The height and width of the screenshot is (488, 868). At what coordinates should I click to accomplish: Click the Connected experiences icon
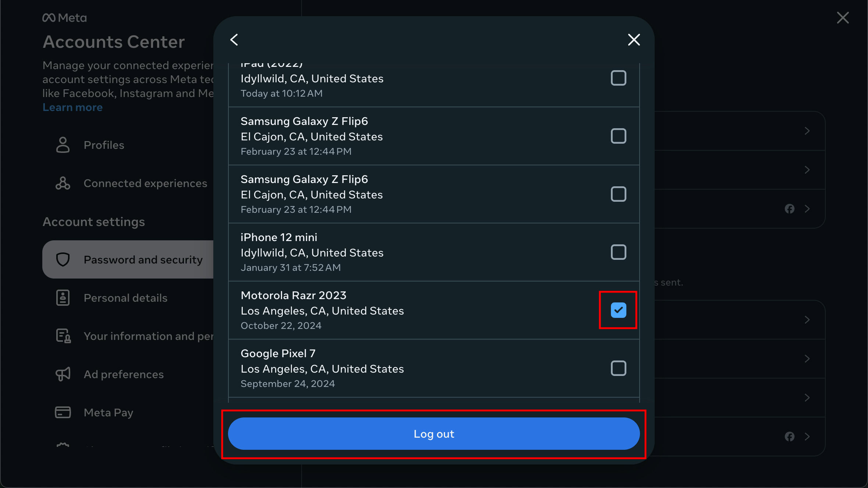click(63, 183)
